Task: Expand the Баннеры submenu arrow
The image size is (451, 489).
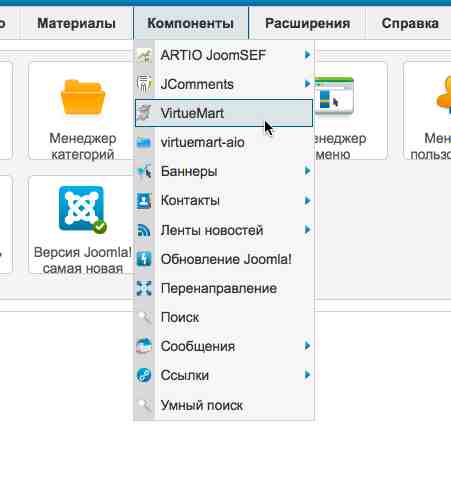Action: click(x=307, y=171)
